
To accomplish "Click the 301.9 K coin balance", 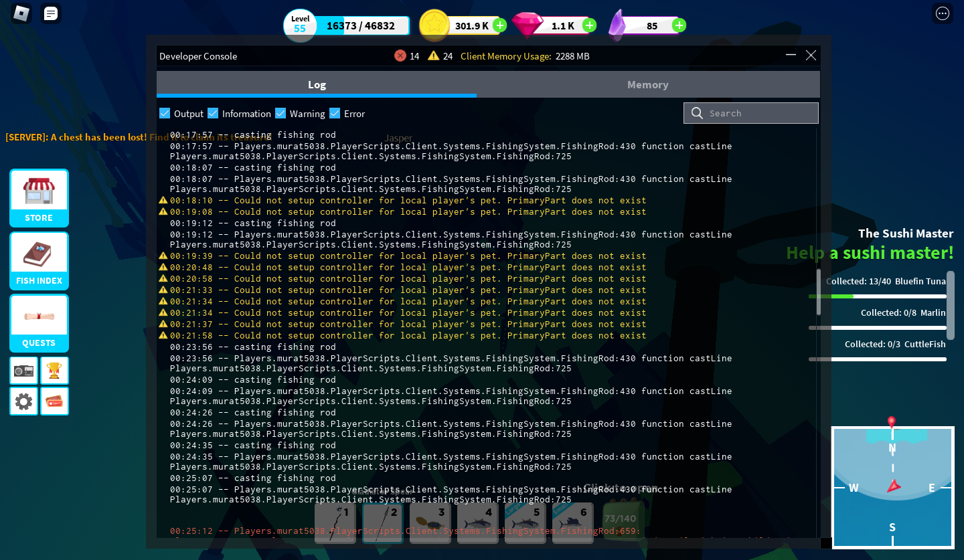I will [472, 26].
